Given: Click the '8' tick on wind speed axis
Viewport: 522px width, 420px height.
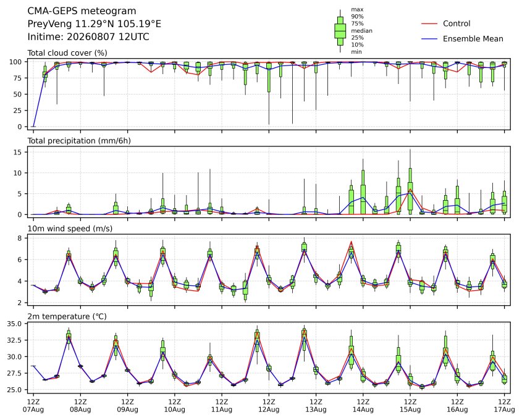Looking at the screenshot, I should (x=20, y=238).
